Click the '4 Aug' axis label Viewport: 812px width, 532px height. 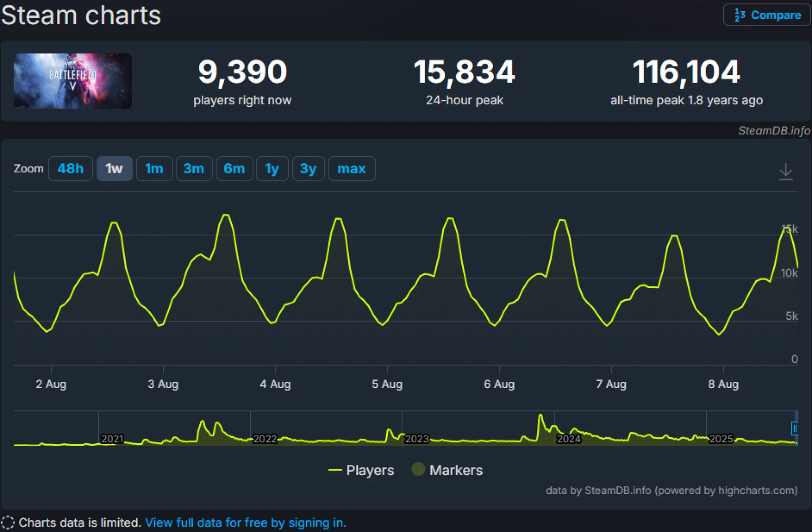tap(275, 384)
